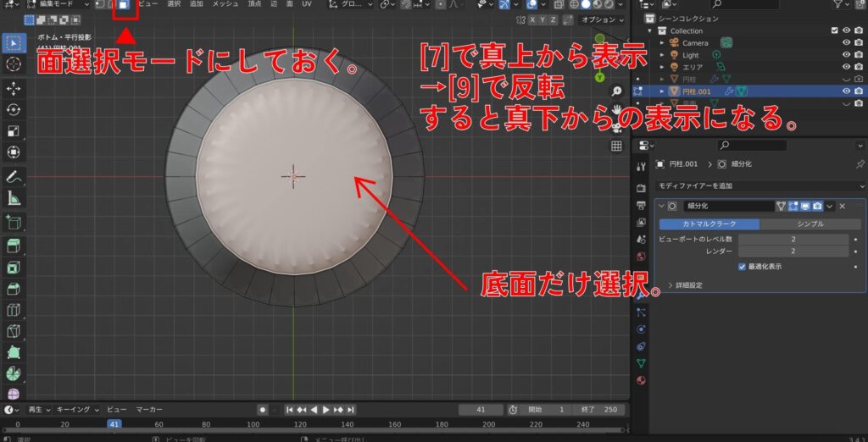
Task: Hide the Camera object in outliner
Action: [x=846, y=42]
